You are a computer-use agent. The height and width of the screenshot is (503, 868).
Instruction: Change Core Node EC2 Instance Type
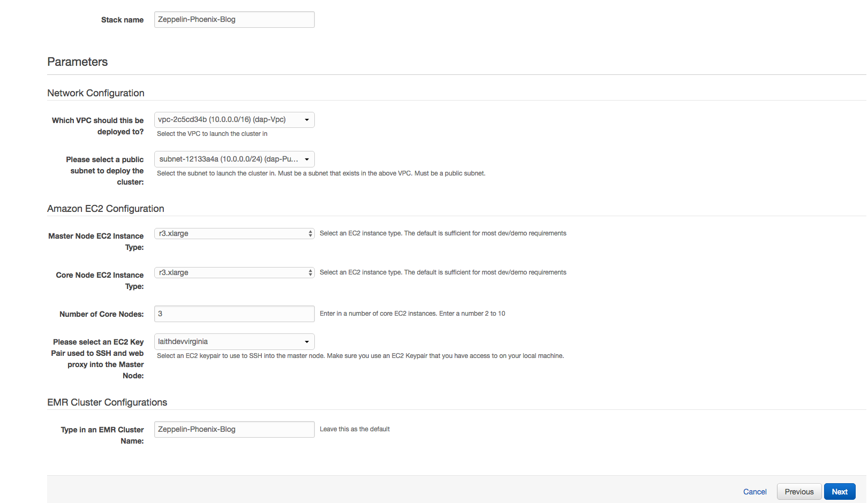point(234,273)
